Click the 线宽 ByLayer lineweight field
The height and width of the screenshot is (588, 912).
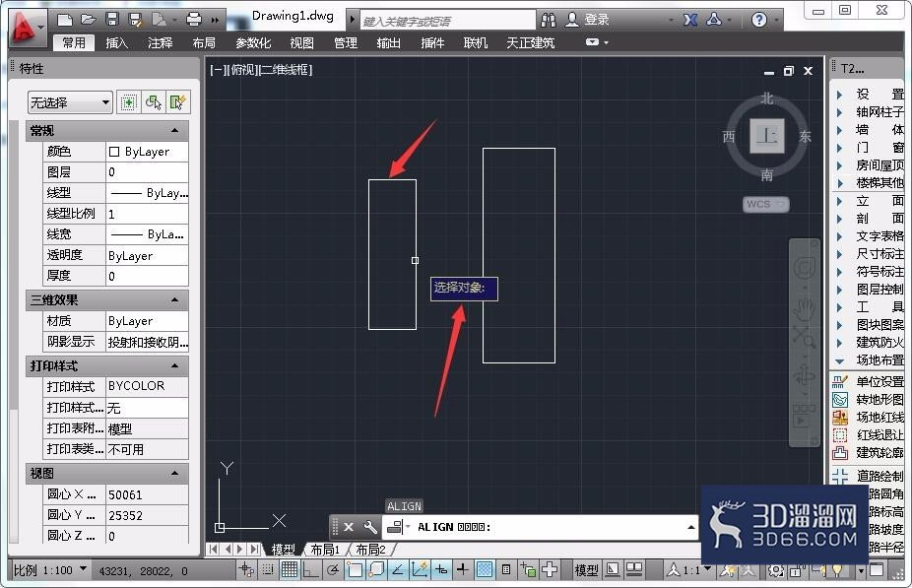click(x=147, y=234)
